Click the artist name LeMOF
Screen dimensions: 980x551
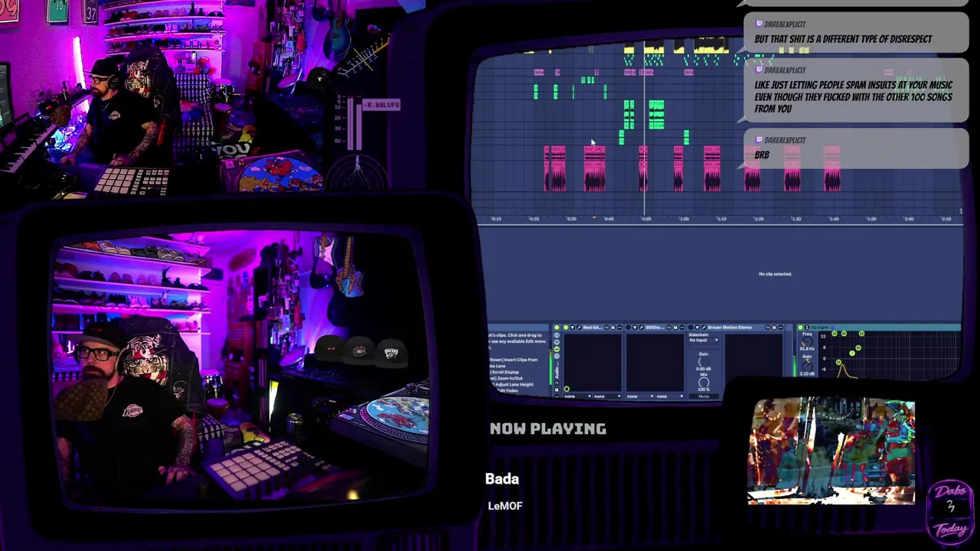(505, 506)
